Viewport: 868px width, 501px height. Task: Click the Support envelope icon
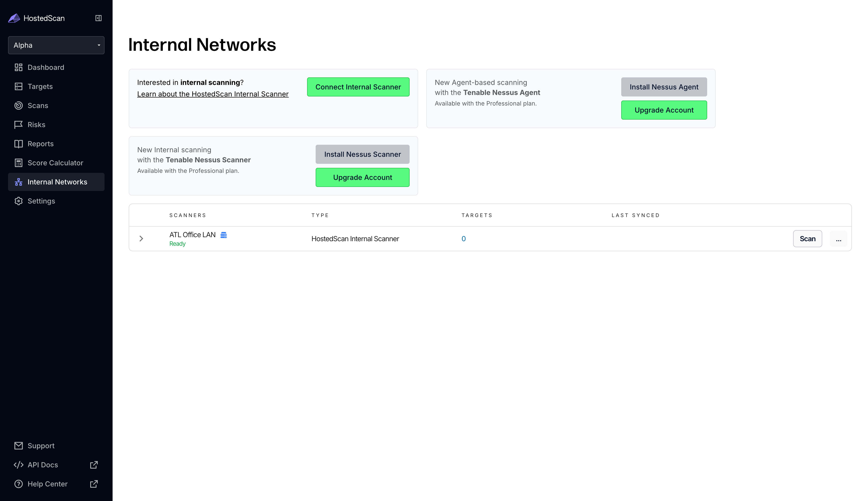click(x=19, y=446)
